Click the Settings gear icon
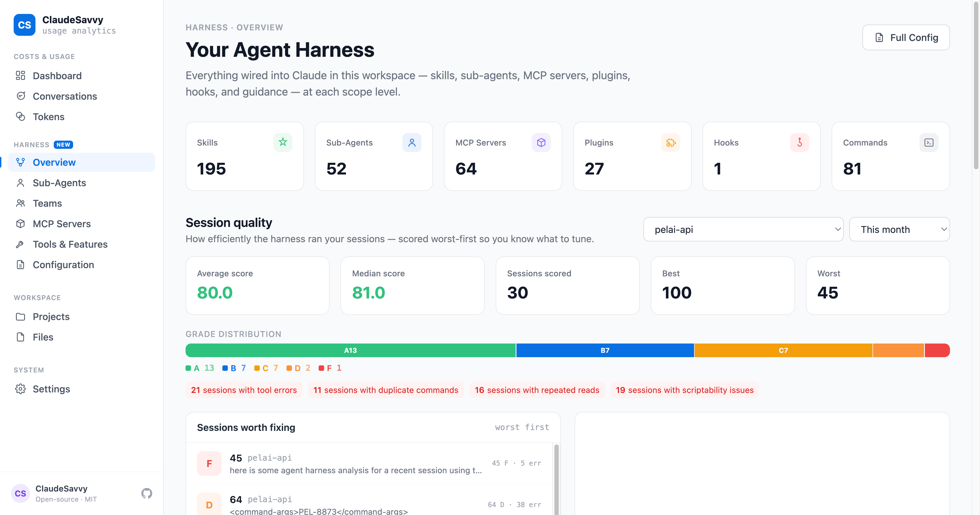The width and height of the screenshot is (980, 515). pos(20,389)
